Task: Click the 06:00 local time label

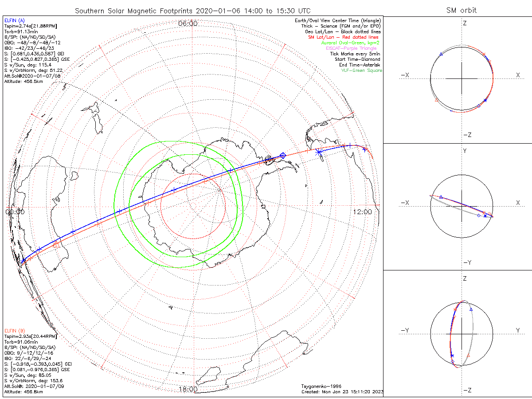Action: [x=188, y=23]
